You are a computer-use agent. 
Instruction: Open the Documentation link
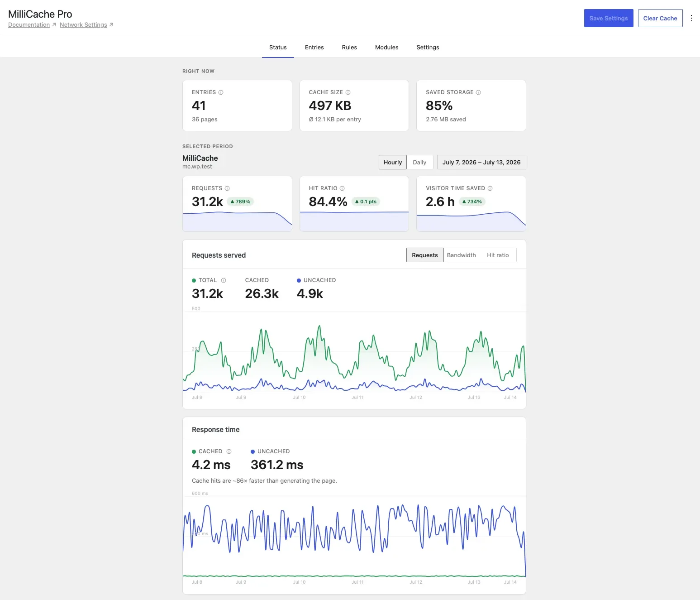pyautogui.click(x=29, y=24)
